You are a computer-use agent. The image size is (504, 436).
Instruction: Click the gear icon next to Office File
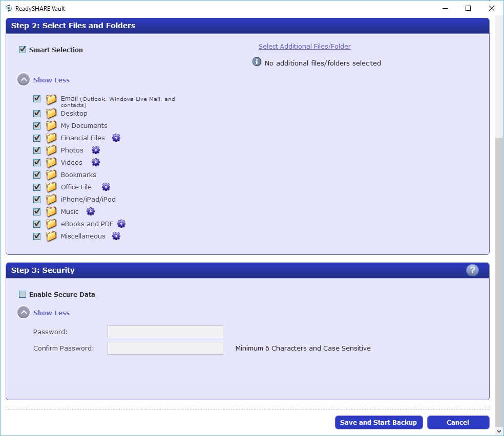(x=106, y=187)
